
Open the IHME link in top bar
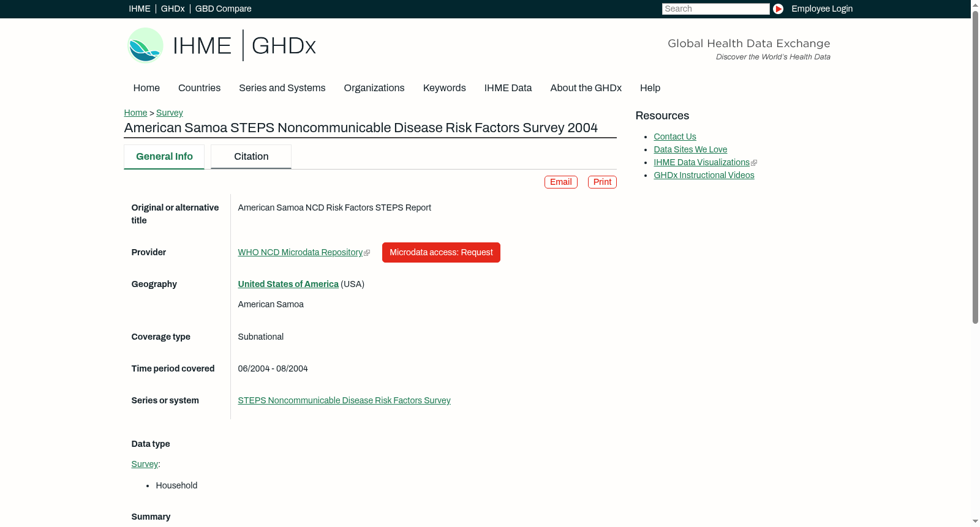[x=140, y=9]
